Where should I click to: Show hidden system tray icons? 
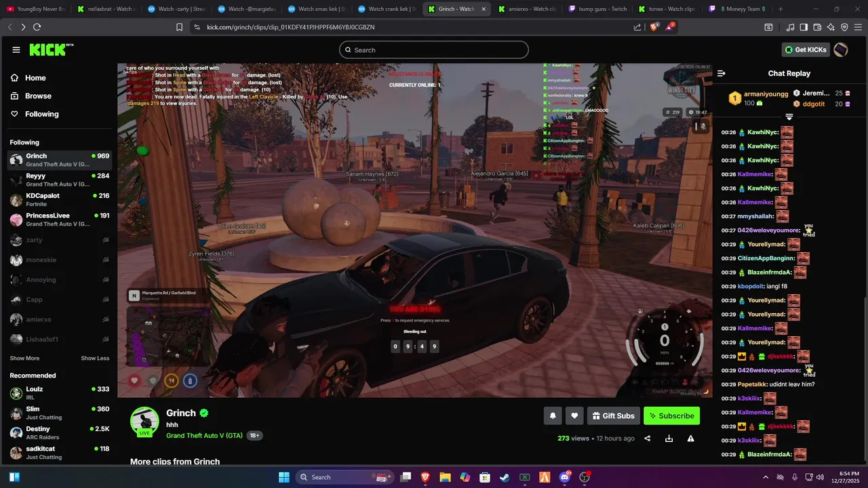(766, 477)
